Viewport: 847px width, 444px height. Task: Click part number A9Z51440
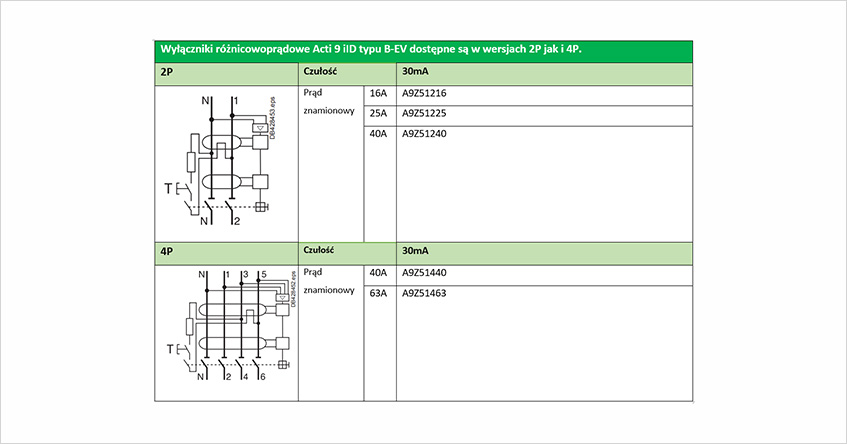[424, 273]
